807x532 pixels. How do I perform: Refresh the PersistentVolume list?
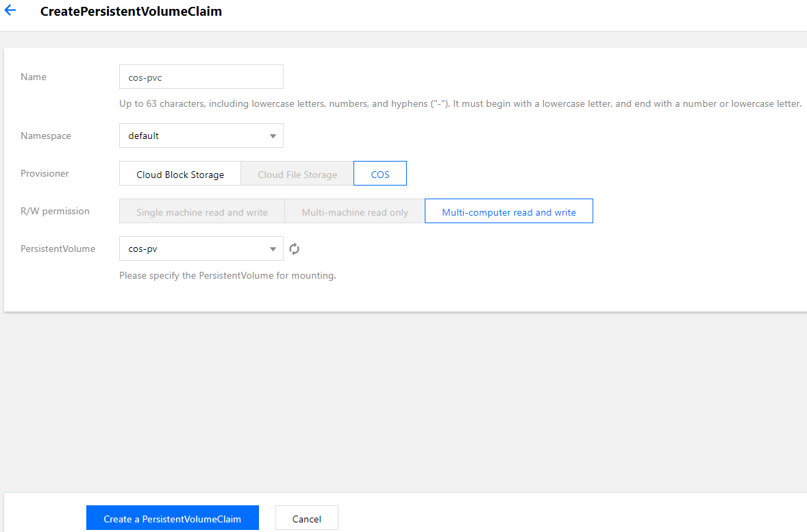[x=294, y=249]
